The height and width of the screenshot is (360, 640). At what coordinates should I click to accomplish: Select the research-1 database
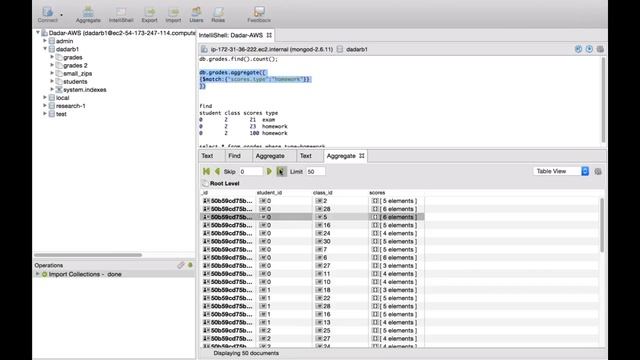point(70,106)
